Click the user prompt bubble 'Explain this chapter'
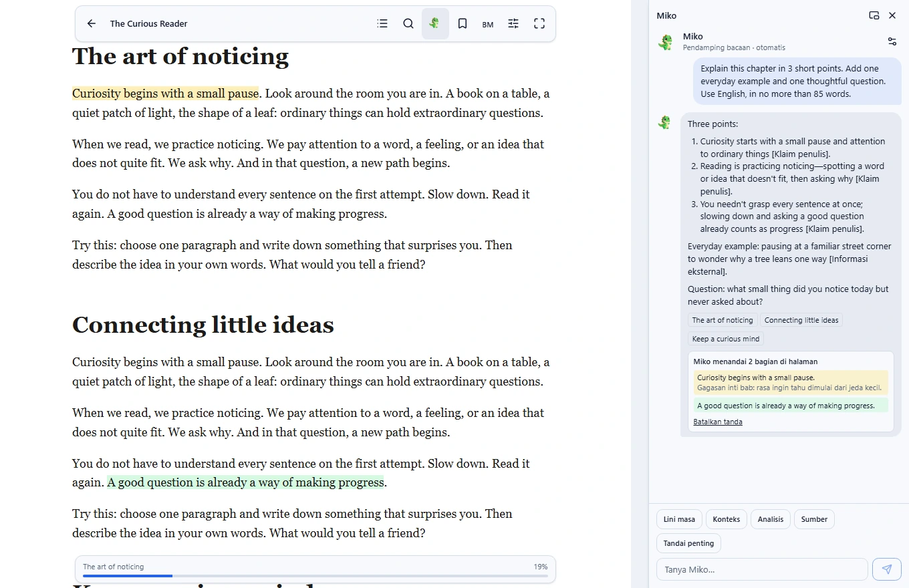Image resolution: width=909 pixels, height=588 pixels. click(797, 81)
